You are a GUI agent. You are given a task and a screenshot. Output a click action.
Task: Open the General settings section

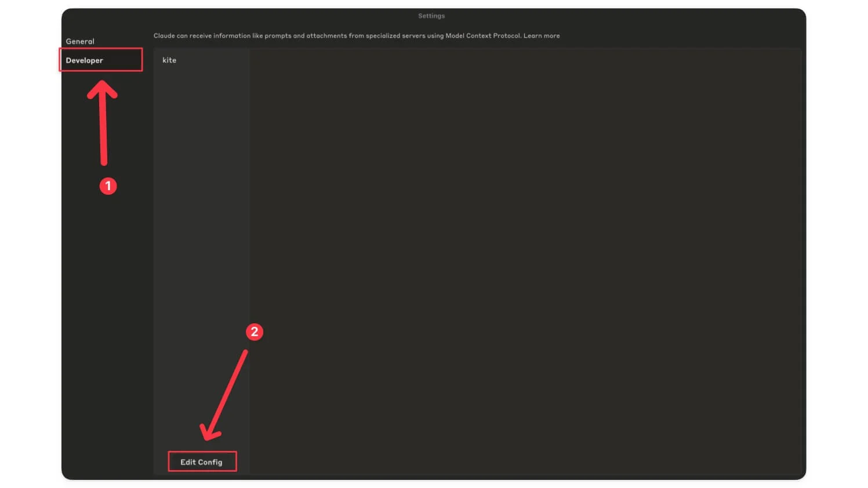80,41
